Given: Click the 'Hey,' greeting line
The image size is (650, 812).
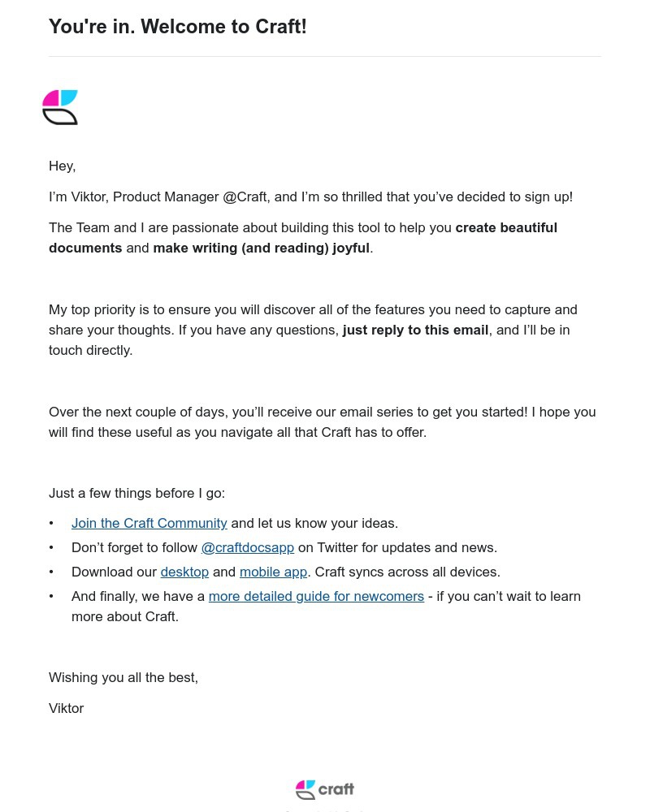Looking at the screenshot, I should tap(63, 166).
